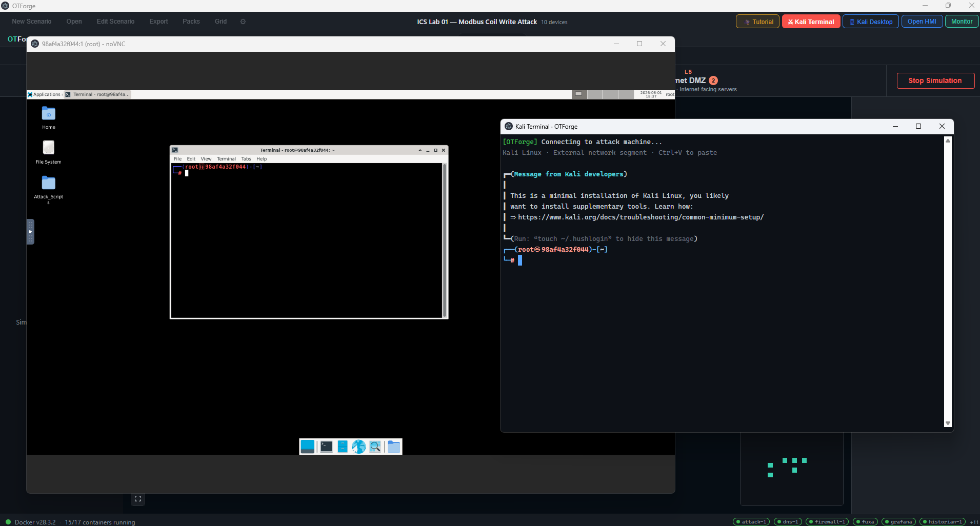Image resolution: width=980 pixels, height=526 pixels.
Task: Click Export in OTForge toolbar
Action: (x=158, y=22)
